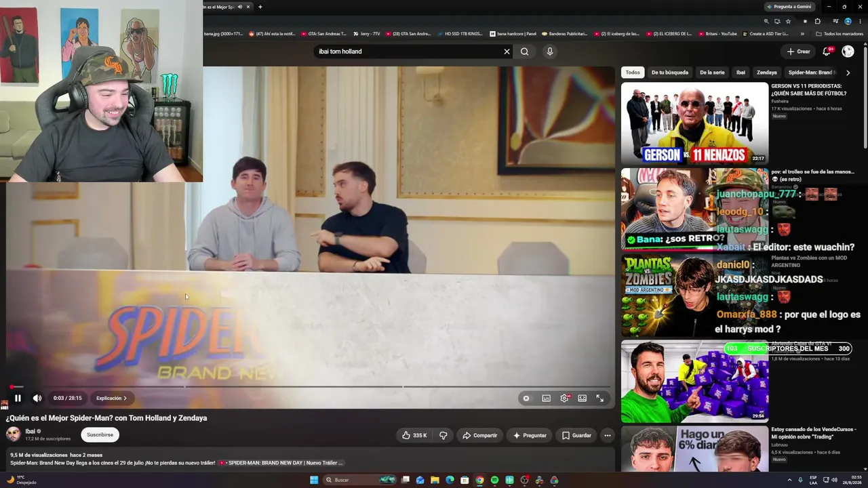Screen dimensions: 868x488
Task: Select the 'De la serie' filter chip
Action: pos(712,73)
